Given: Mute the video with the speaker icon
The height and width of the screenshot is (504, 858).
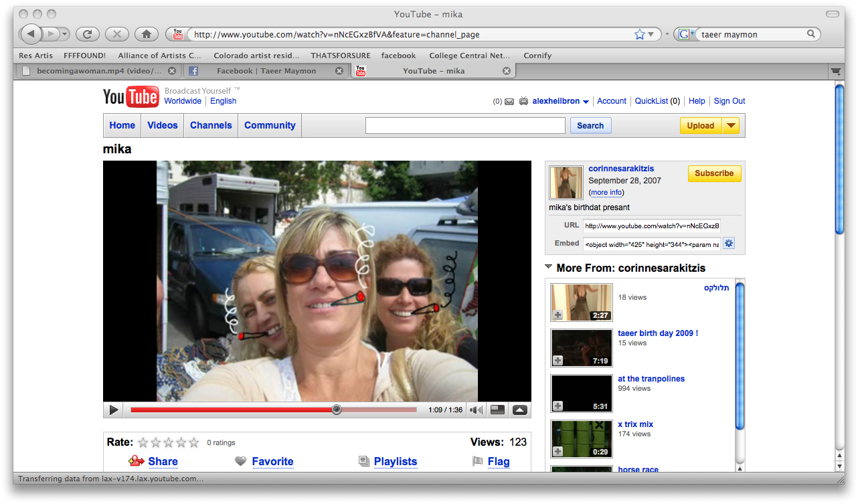Looking at the screenshot, I should 476,410.
